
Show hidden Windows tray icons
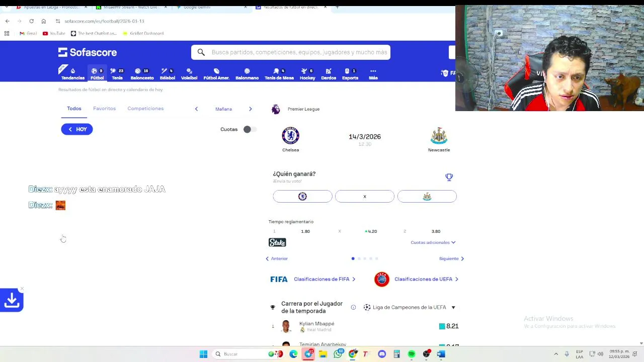point(556,354)
